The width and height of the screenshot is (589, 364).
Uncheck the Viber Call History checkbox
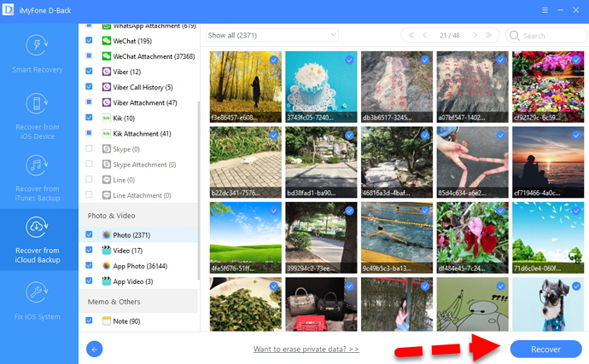point(90,87)
